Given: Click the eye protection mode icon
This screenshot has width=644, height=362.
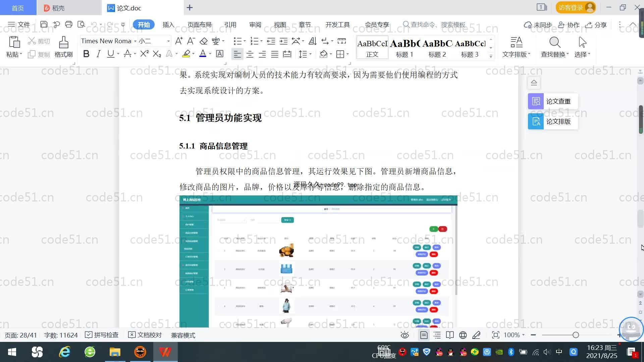Looking at the screenshot, I should click(405, 335).
